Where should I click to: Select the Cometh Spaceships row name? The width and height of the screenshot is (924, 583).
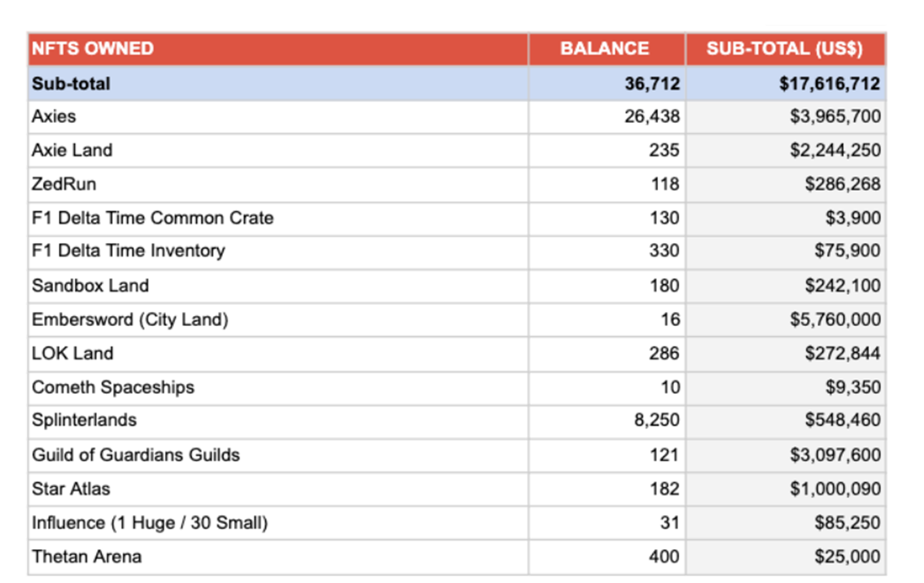(278, 387)
